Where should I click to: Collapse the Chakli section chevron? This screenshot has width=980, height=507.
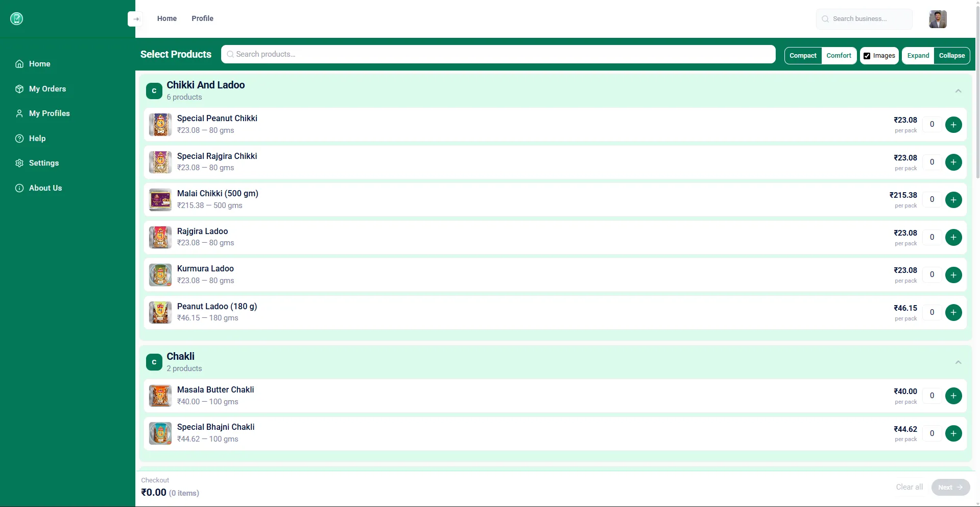pyautogui.click(x=958, y=362)
